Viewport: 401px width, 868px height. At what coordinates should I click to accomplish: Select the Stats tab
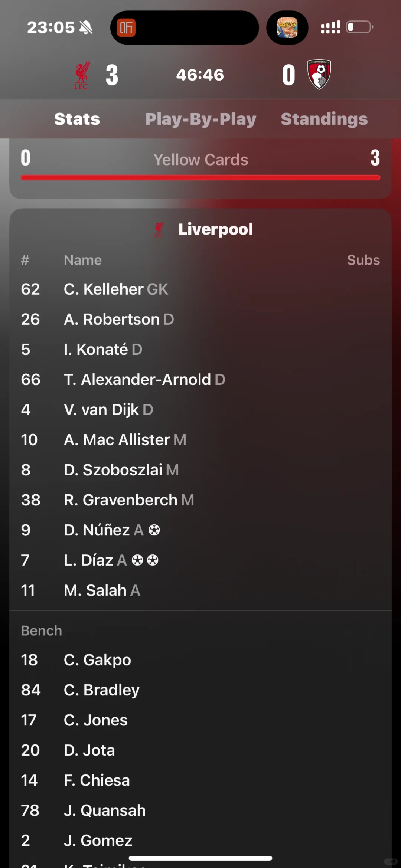pos(77,119)
